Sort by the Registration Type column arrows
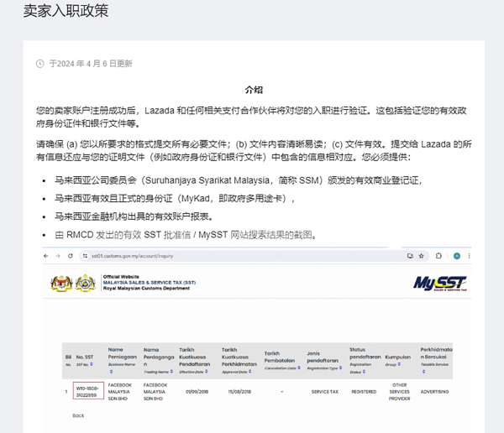 340,368
